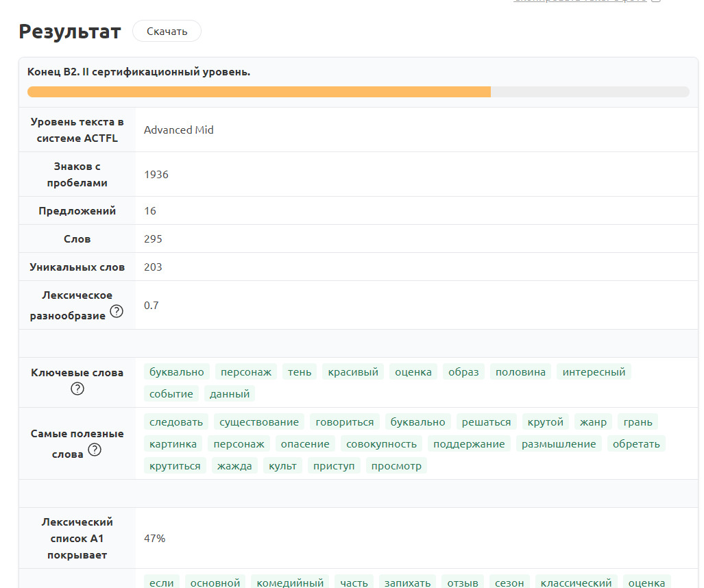
Task: Select the keyword tag персонаж in Ключевые слова
Action: [x=245, y=372]
